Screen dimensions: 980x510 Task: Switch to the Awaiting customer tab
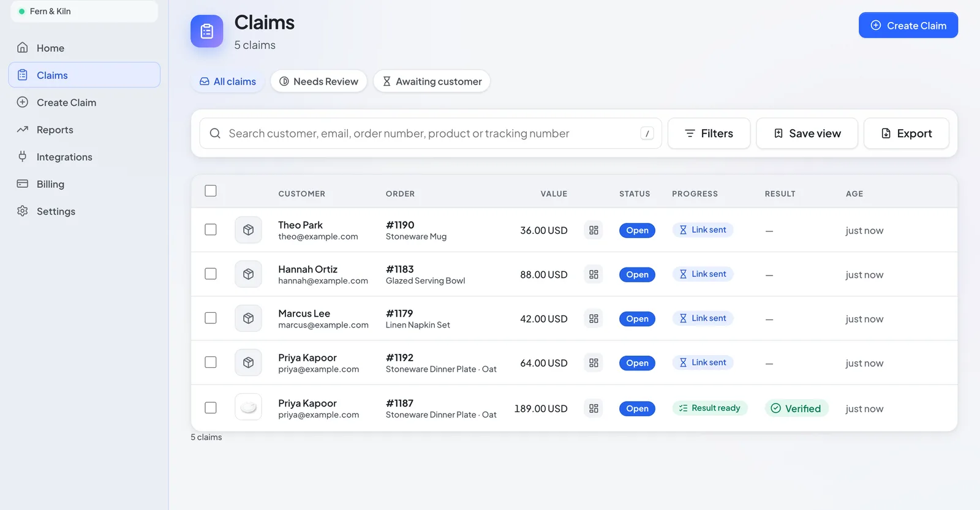point(432,81)
